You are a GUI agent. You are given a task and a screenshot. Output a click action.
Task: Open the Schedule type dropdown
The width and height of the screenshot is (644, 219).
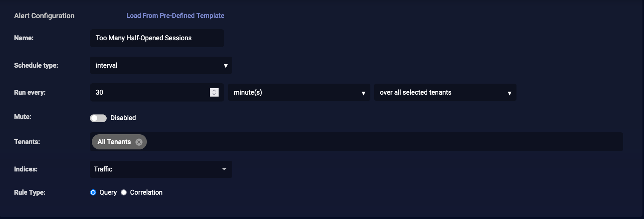161,65
